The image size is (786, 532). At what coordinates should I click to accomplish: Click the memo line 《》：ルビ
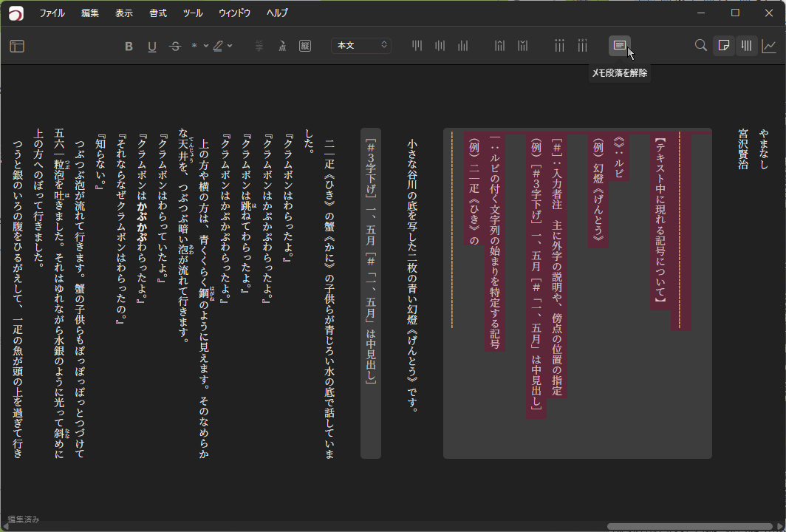[619, 157]
